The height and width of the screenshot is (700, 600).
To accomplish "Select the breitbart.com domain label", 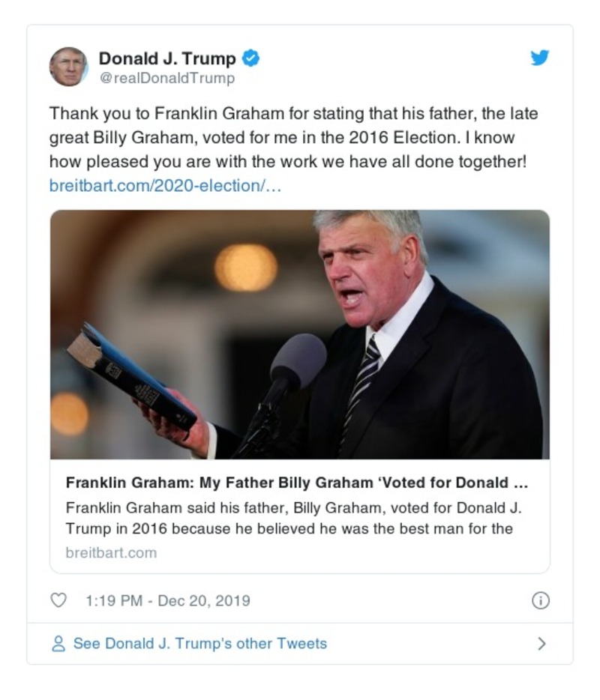I will coord(110,553).
